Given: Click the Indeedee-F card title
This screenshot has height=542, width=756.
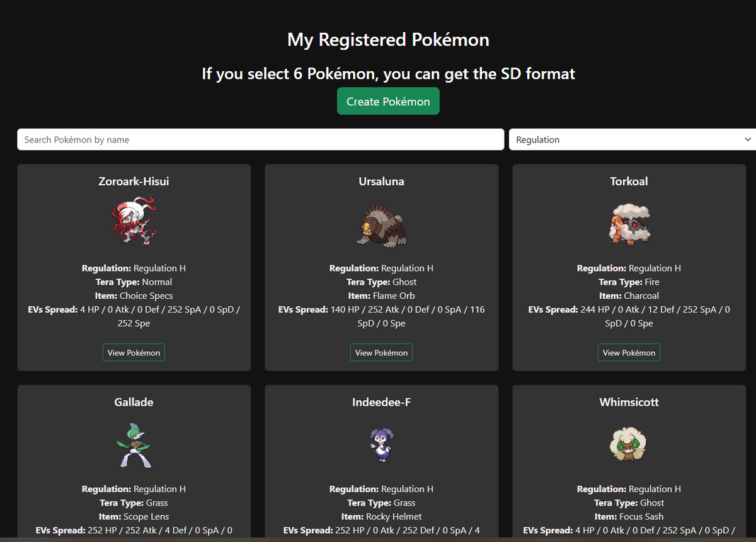Looking at the screenshot, I should [381, 402].
